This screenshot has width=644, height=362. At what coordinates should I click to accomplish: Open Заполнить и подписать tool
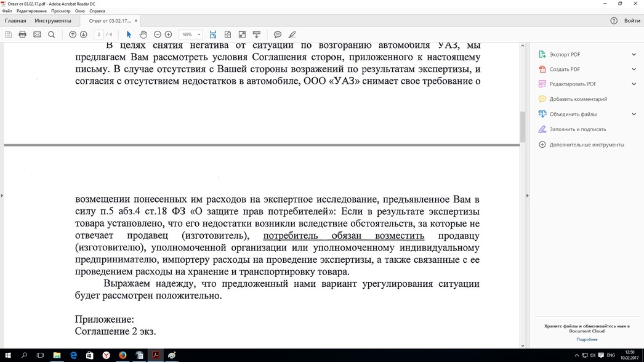pyautogui.click(x=578, y=129)
